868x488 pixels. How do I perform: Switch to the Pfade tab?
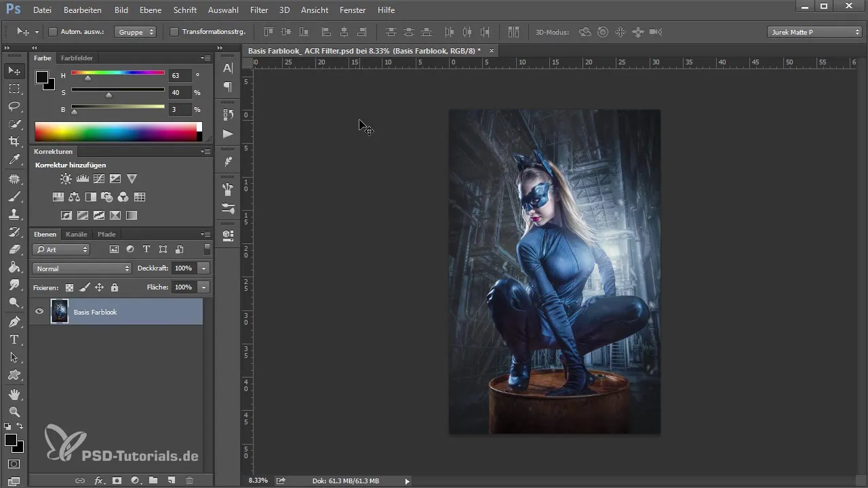[x=106, y=235]
